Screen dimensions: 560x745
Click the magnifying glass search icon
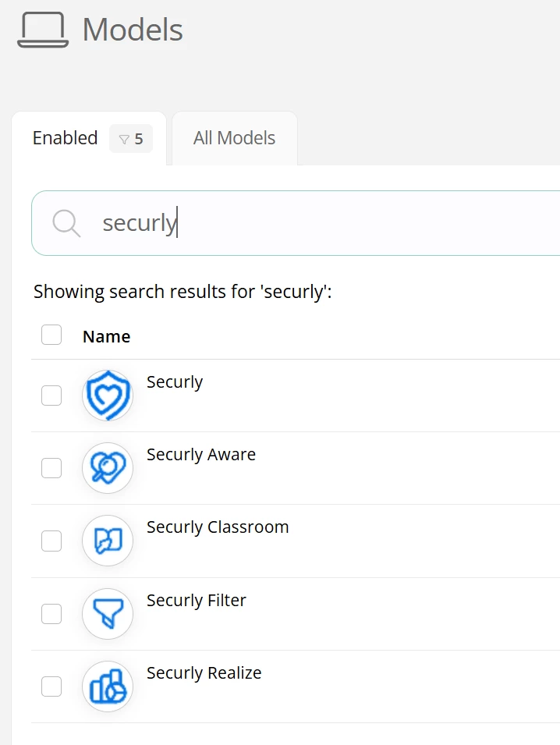(66, 223)
